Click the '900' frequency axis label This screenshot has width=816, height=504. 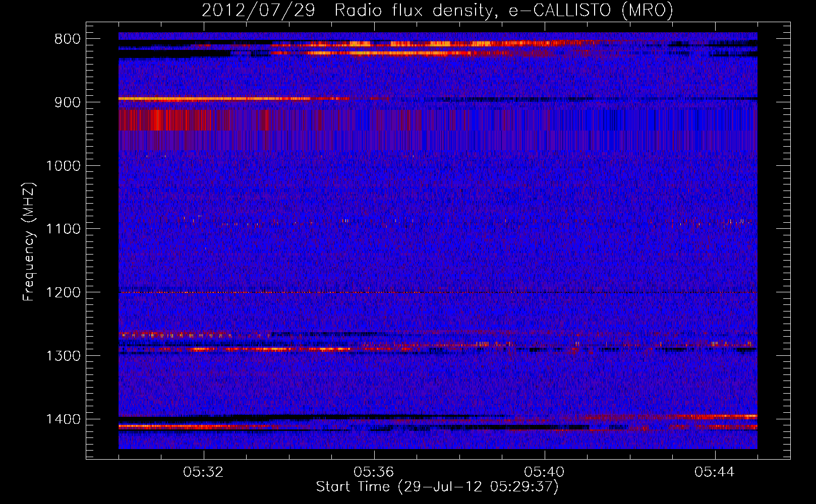pos(67,102)
